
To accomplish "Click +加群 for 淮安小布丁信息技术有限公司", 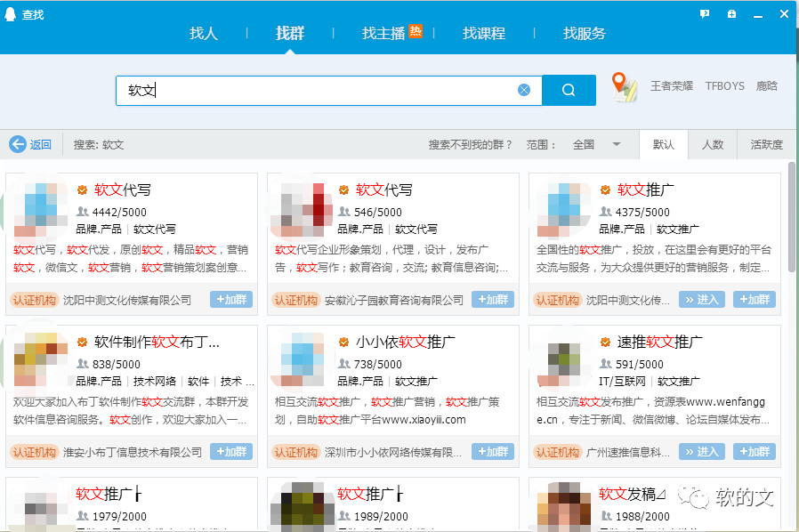I will pyautogui.click(x=231, y=451).
